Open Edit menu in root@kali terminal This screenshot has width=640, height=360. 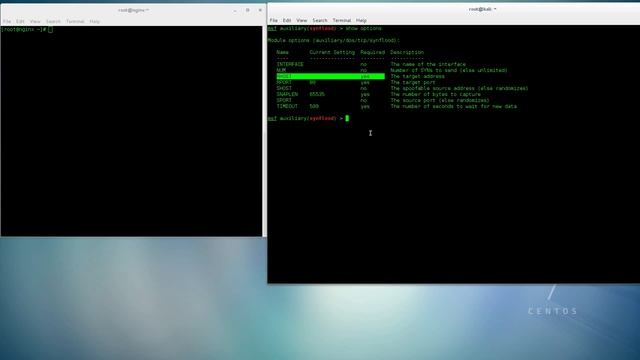[x=287, y=20]
